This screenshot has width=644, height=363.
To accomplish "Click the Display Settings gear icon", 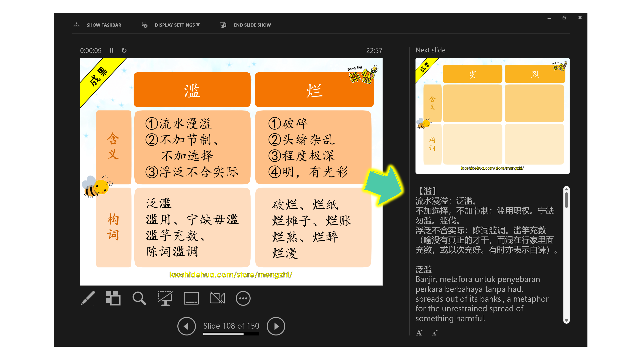I will coord(144,25).
